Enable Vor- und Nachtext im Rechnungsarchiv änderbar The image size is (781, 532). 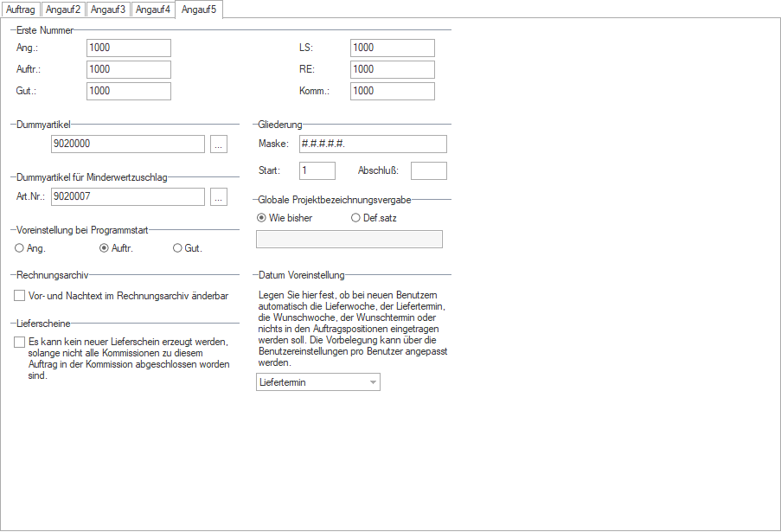pos(19,296)
